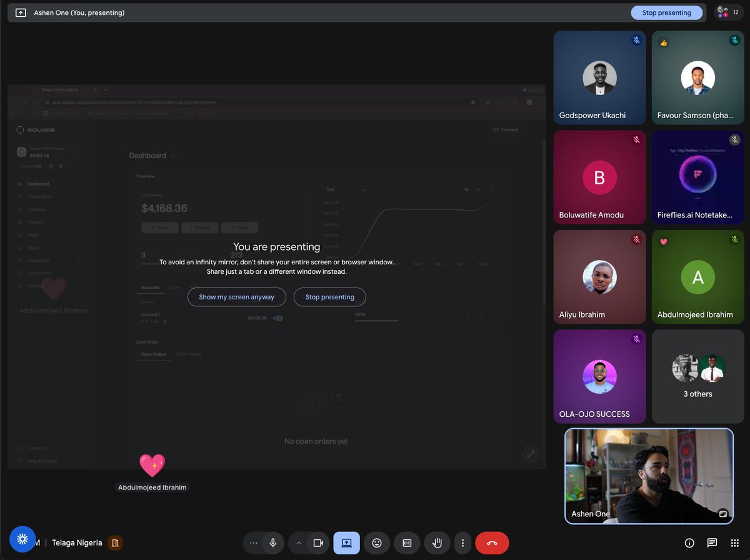Click the 'Ashen One (You, presenting)' label

pyautogui.click(x=79, y=12)
